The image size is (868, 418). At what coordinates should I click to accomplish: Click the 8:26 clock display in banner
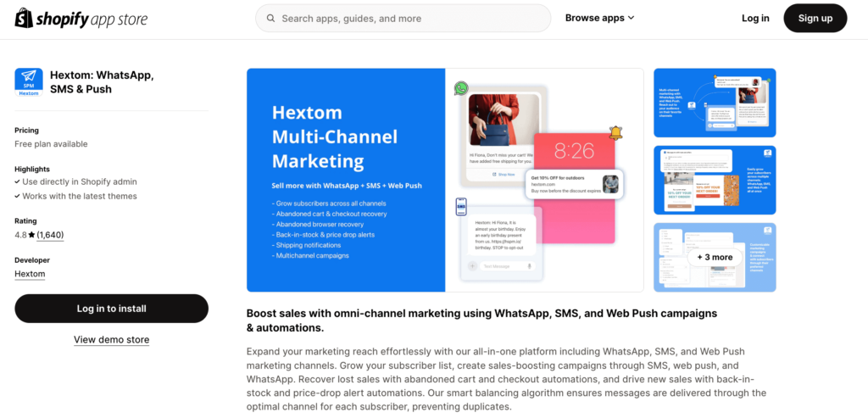574,151
